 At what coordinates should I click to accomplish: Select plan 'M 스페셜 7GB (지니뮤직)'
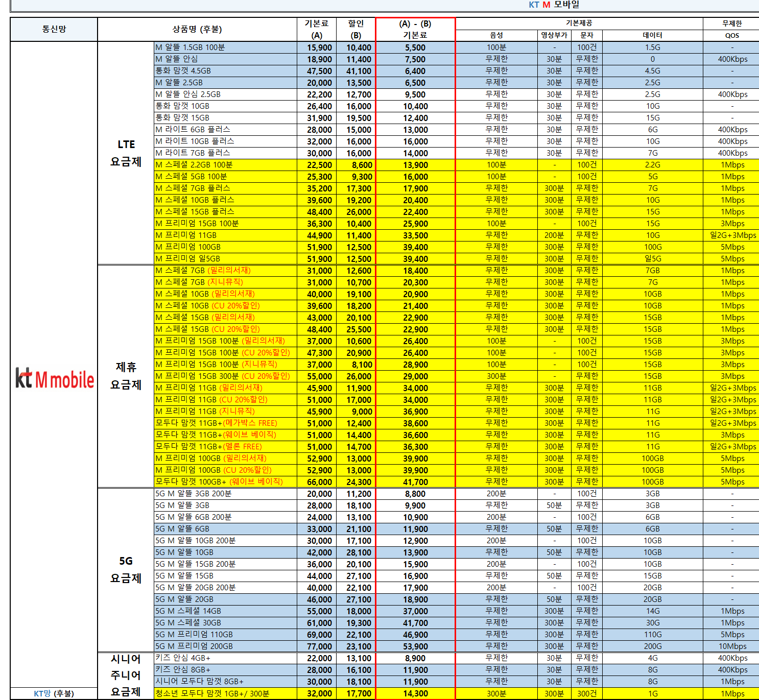point(225,282)
